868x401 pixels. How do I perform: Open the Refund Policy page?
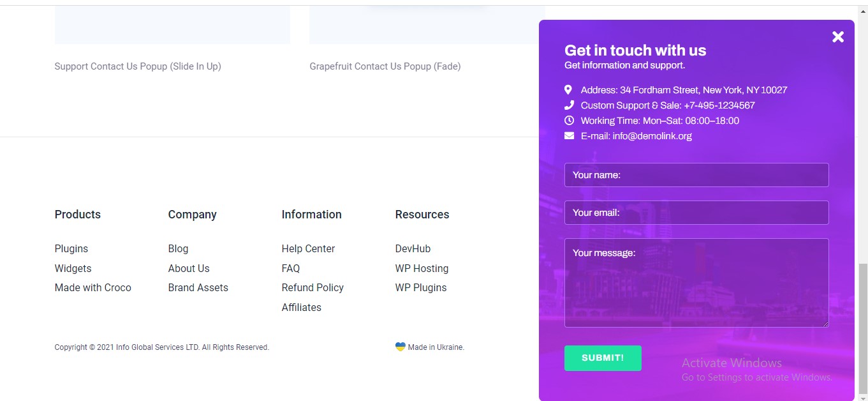313,288
